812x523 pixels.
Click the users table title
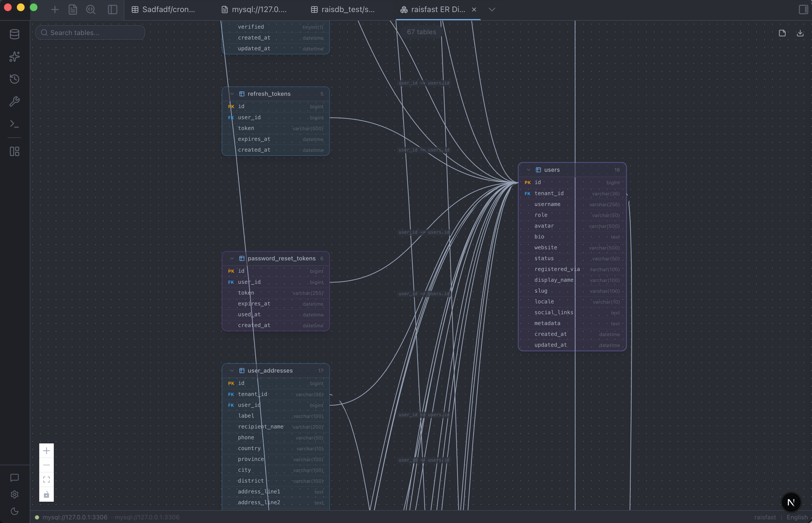coord(552,170)
